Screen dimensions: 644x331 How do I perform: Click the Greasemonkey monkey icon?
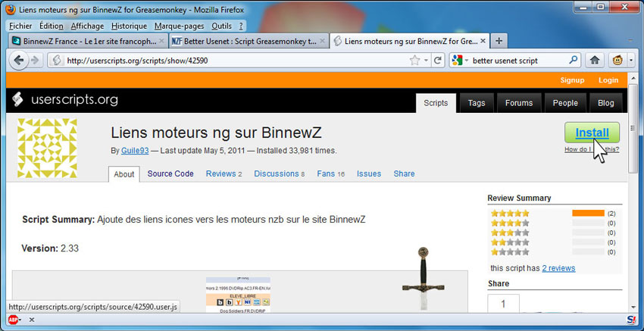click(x=617, y=61)
